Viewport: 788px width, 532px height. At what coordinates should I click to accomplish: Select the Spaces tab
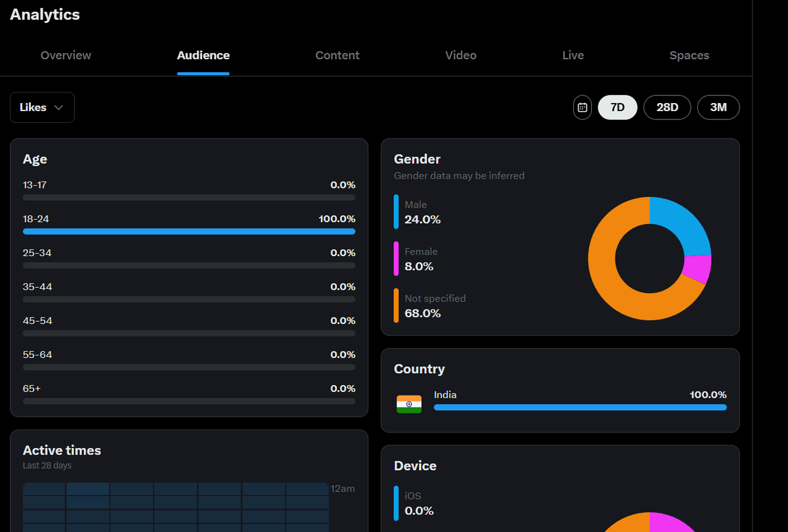coord(689,55)
